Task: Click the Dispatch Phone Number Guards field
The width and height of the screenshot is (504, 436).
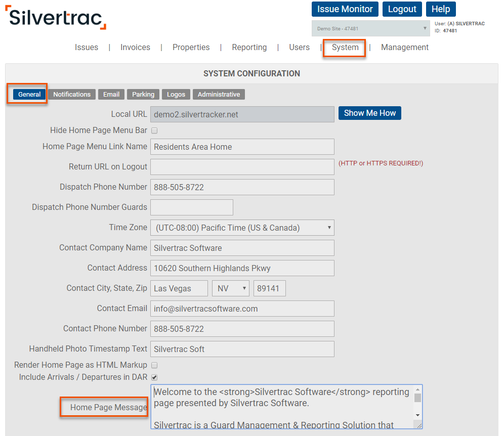Action: pyautogui.click(x=192, y=207)
